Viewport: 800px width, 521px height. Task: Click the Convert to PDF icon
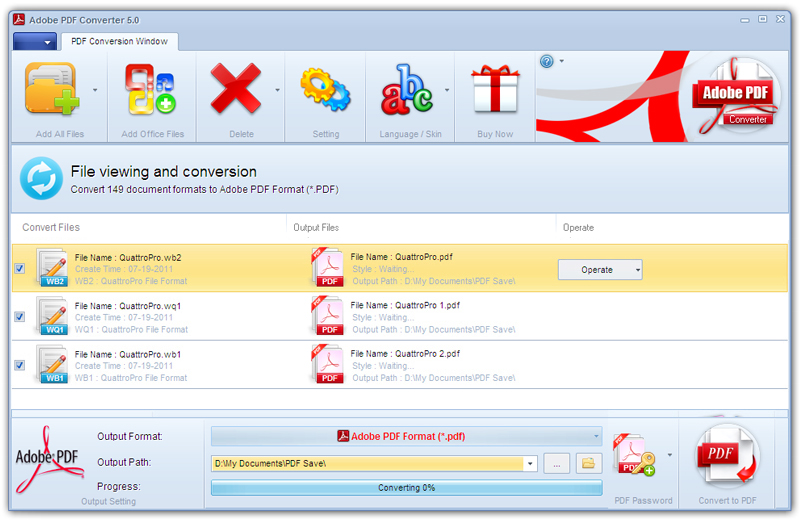727,455
